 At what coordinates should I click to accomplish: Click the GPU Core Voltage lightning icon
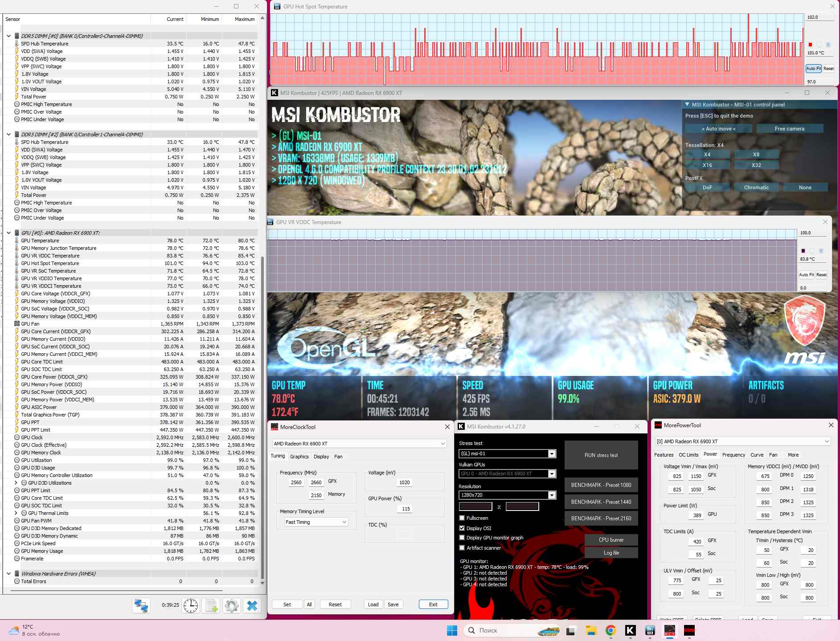coord(17,294)
